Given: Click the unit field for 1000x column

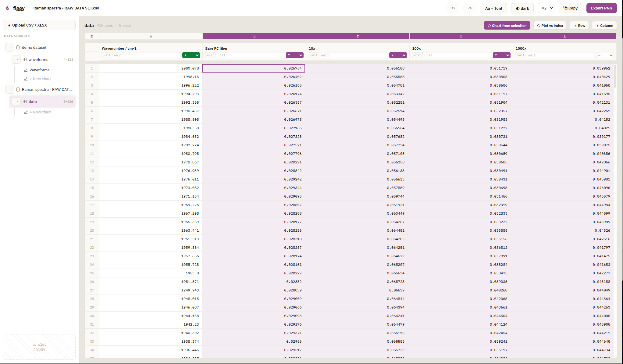Looking at the screenshot, I should [x=560, y=55].
